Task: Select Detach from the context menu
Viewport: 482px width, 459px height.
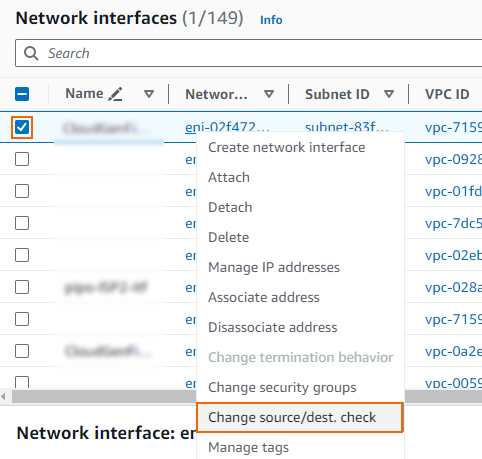Action: pyautogui.click(x=230, y=207)
